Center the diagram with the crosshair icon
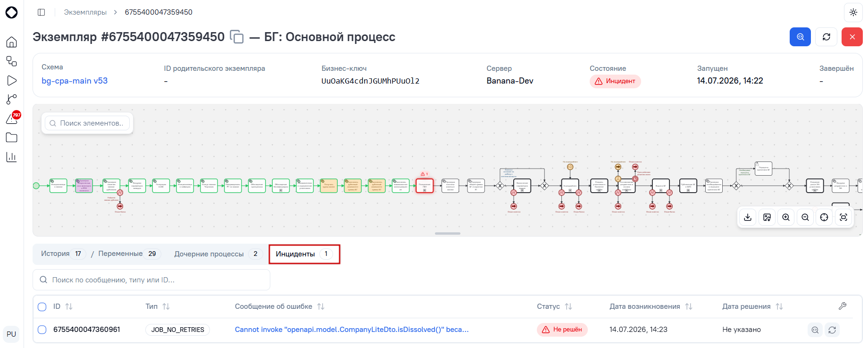 pyautogui.click(x=824, y=217)
